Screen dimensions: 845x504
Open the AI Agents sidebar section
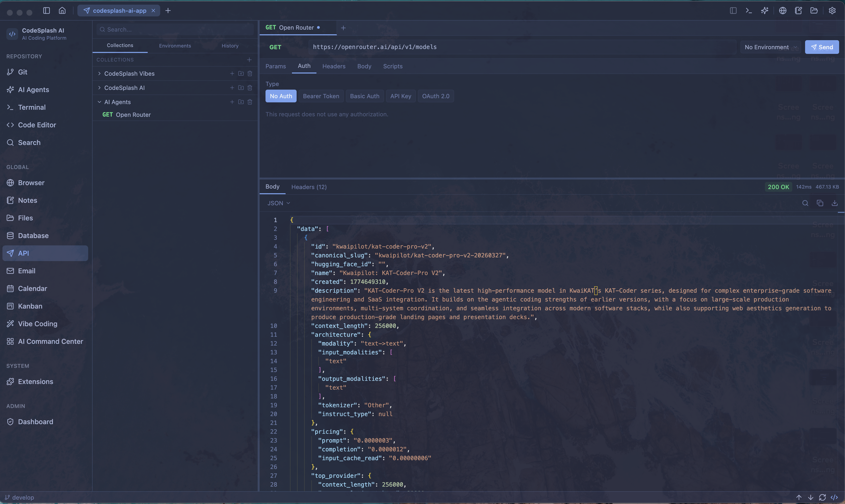coord(33,89)
